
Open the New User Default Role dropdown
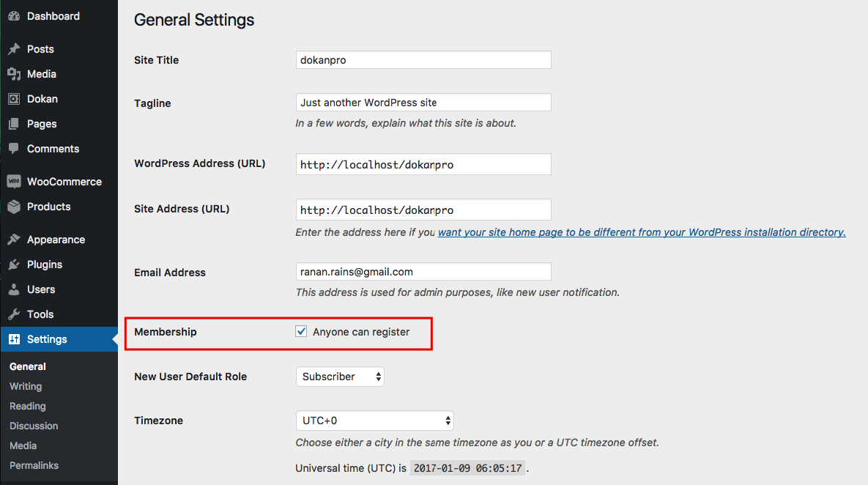(x=340, y=377)
